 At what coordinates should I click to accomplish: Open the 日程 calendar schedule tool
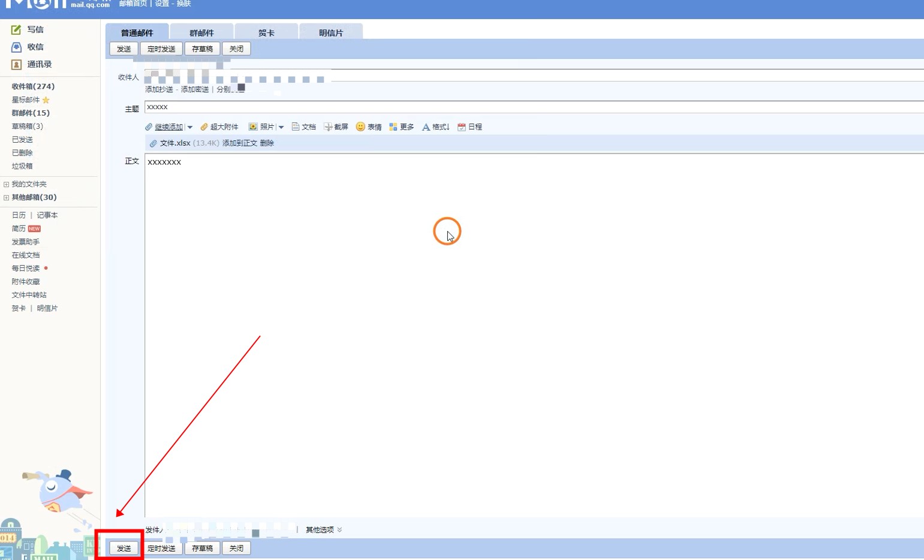[x=462, y=127]
